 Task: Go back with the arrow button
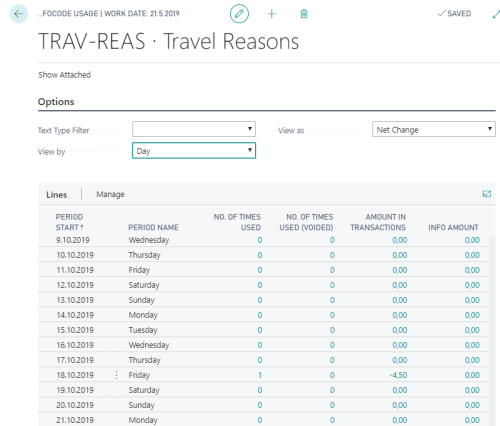pos(19,14)
